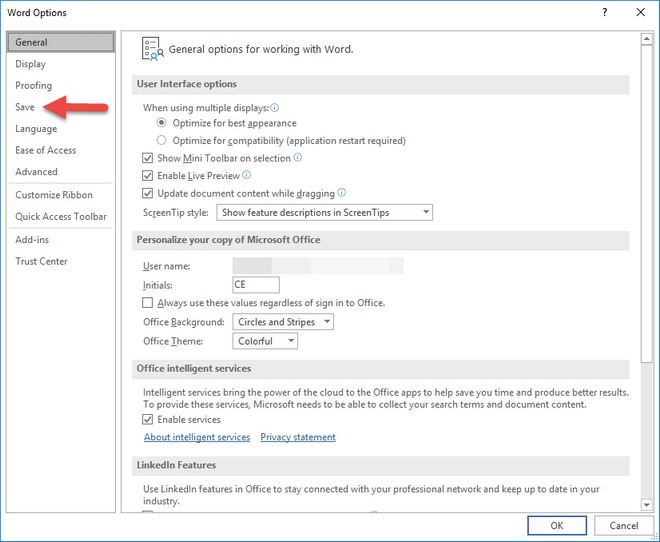Screen dimensions: 660x542
Task: Open the Save options category
Action: point(25,107)
